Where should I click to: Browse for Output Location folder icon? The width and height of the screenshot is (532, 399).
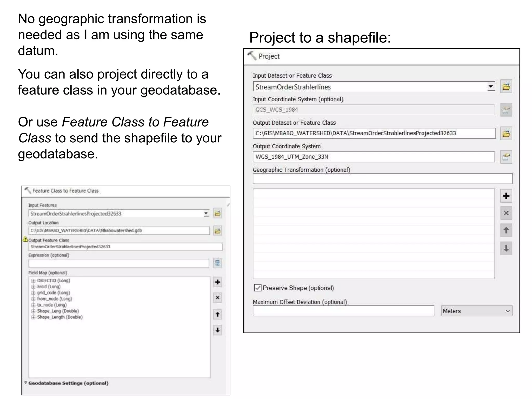point(217,231)
